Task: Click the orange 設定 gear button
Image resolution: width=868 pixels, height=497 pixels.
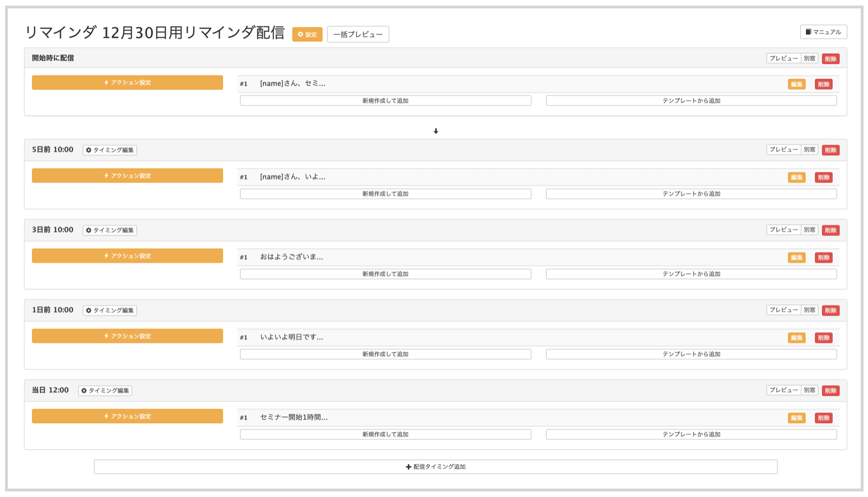Action: pyautogui.click(x=307, y=35)
